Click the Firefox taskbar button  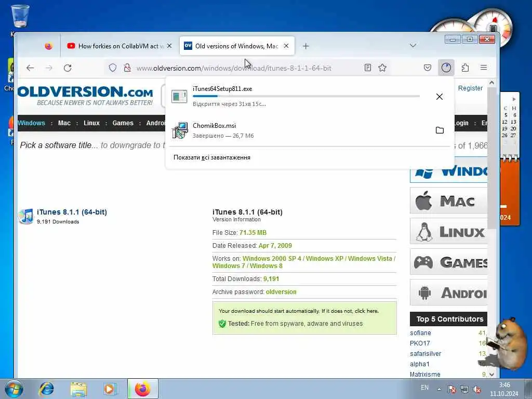pyautogui.click(x=143, y=389)
